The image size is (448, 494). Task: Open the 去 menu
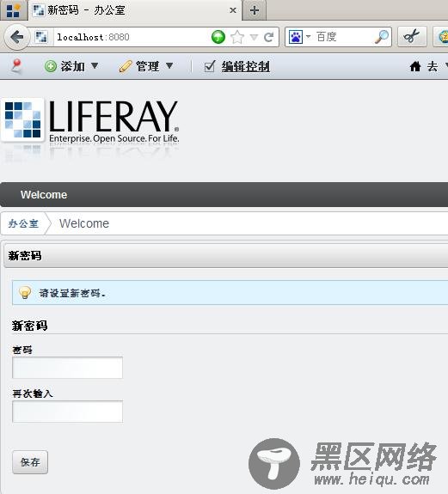(x=433, y=66)
